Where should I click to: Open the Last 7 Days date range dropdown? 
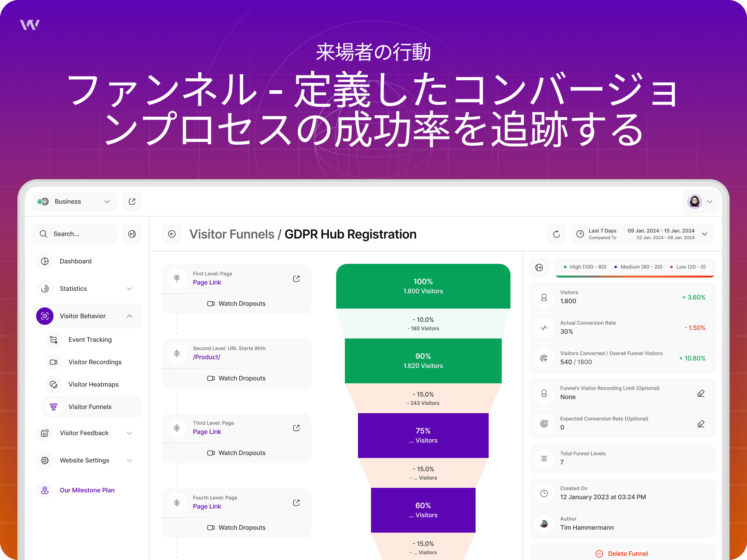coord(643,234)
